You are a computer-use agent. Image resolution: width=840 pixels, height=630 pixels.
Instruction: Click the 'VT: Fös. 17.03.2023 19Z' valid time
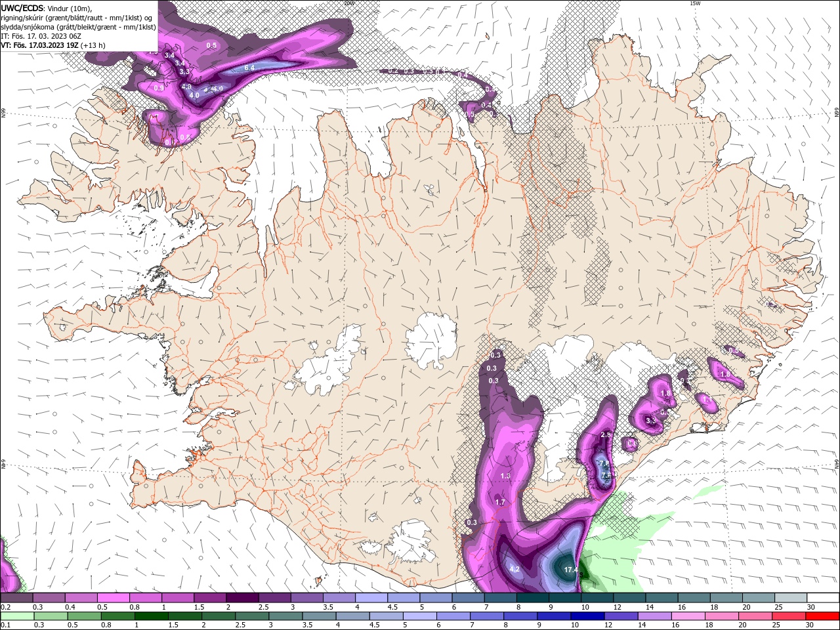pyautogui.click(x=40, y=45)
